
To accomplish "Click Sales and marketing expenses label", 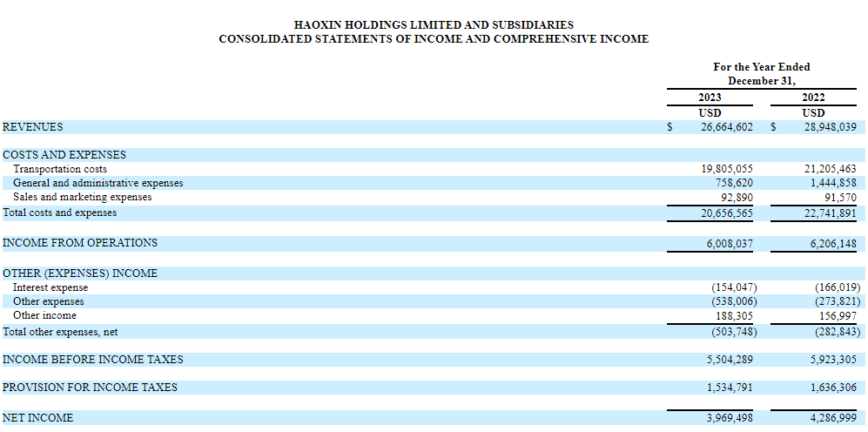I will click(x=83, y=197).
